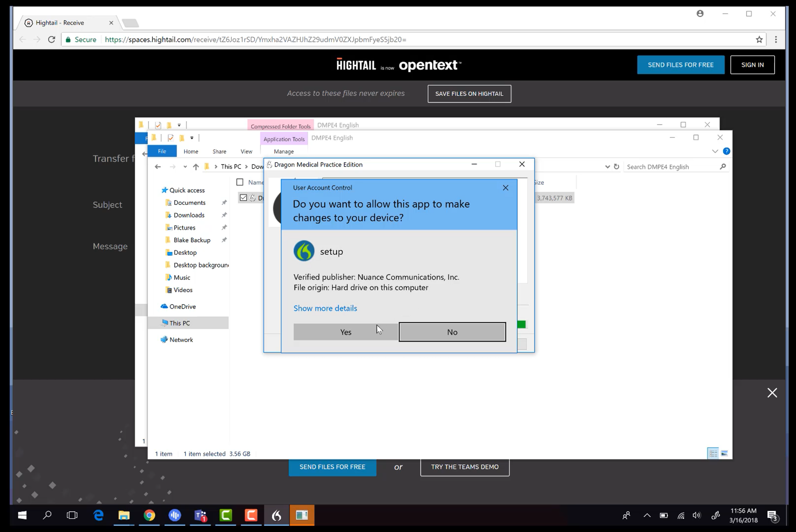This screenshot has height=532, width=796.
Task: Select Compressed Folder Tools tab in back window
Action: pyautogui.click(x=281, y=126)
